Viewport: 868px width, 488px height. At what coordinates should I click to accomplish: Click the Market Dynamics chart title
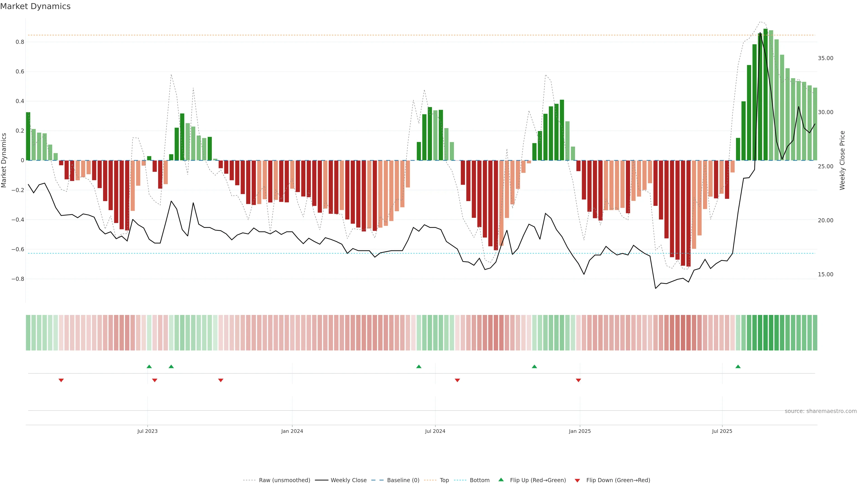pyautogui.click(x=35, y=6)
